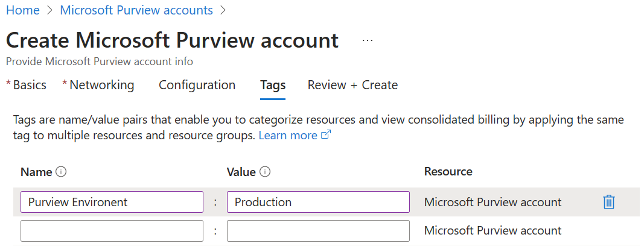Go to the Configuration tab
This screenshot has width=644, height=252.
point(197,85)
